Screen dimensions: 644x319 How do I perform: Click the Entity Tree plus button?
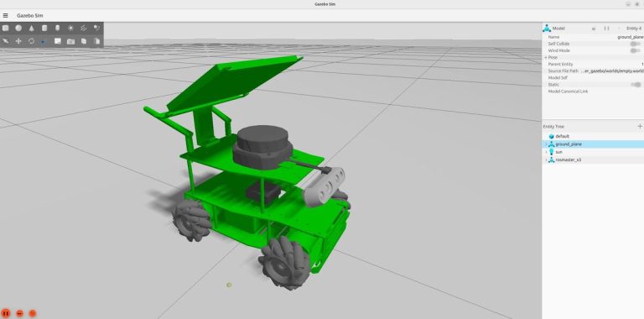[640, 126]
